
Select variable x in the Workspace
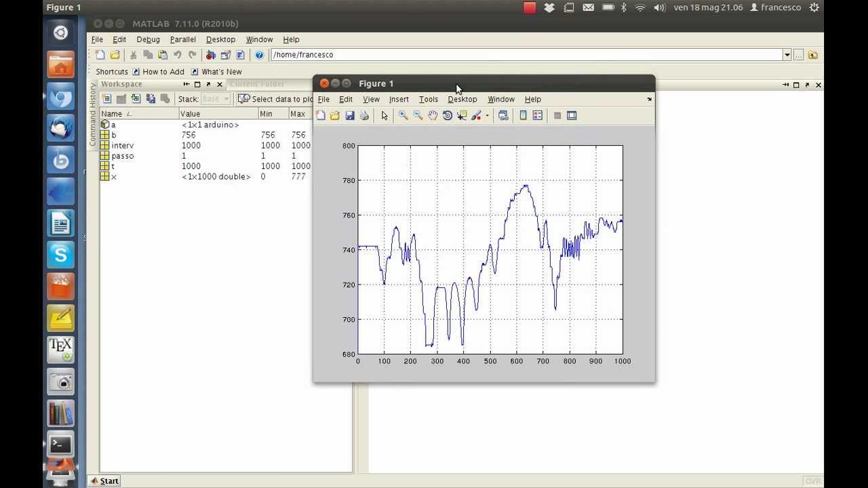114,177
